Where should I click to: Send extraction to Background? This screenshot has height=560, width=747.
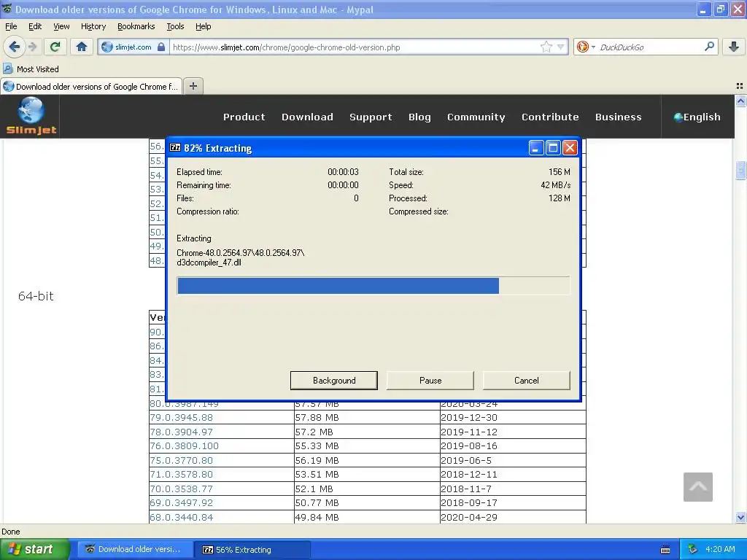[334, 381]
